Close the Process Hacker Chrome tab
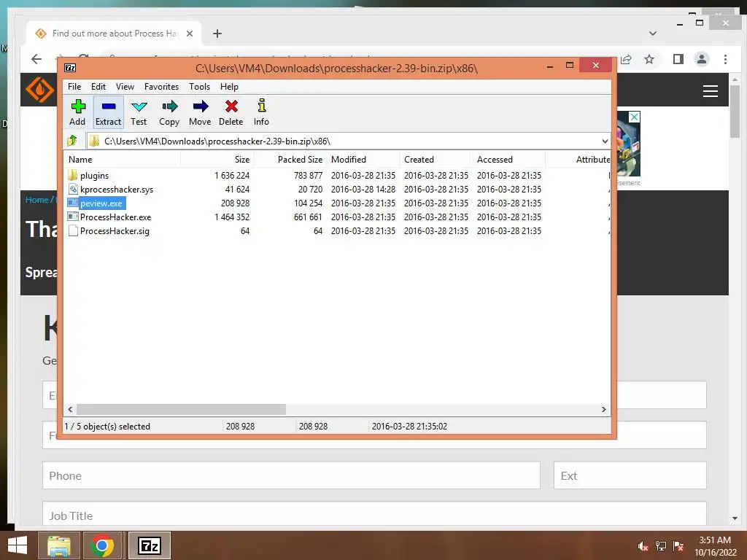747x560 pixels. click(190, 34)
